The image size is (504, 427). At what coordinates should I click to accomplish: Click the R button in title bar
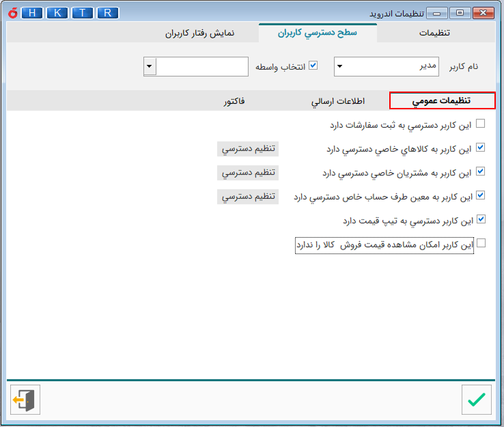coord(108,13)
